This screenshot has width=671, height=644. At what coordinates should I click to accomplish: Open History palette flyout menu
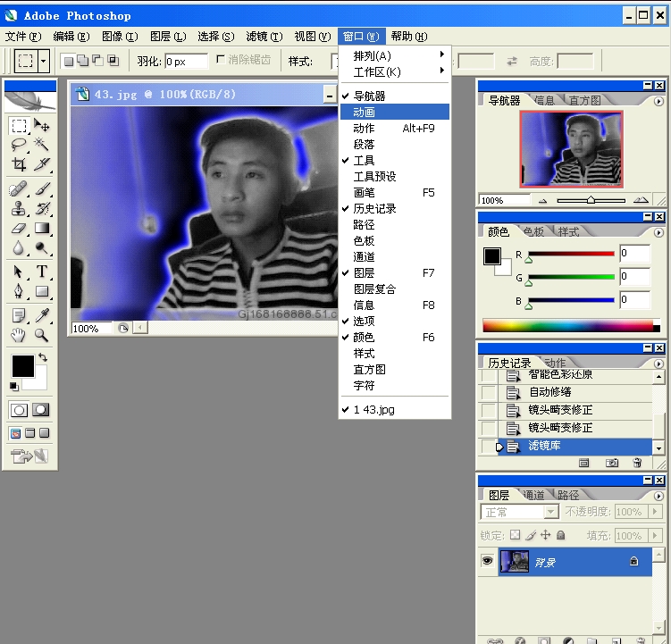[658, 364]
